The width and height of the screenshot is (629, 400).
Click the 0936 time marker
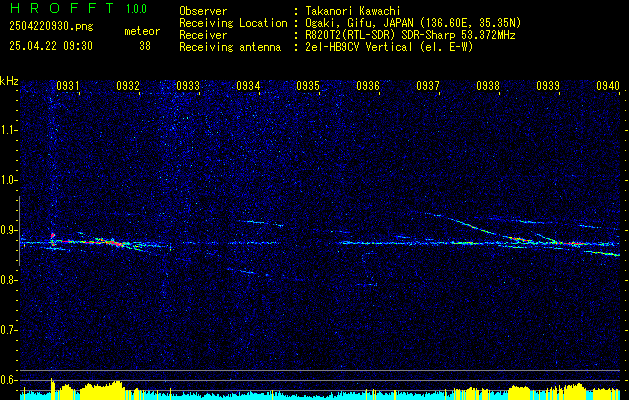[x=368, y=86]
